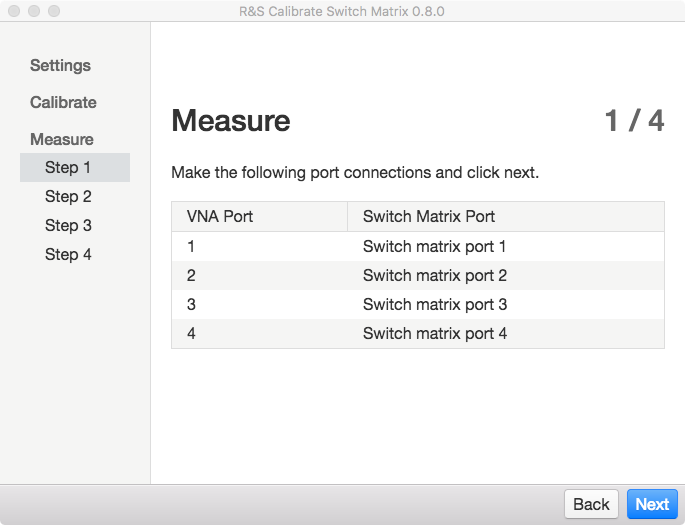Open the Calibrate section in sidebar
685x525 pixels.
(x=63, y=102)
